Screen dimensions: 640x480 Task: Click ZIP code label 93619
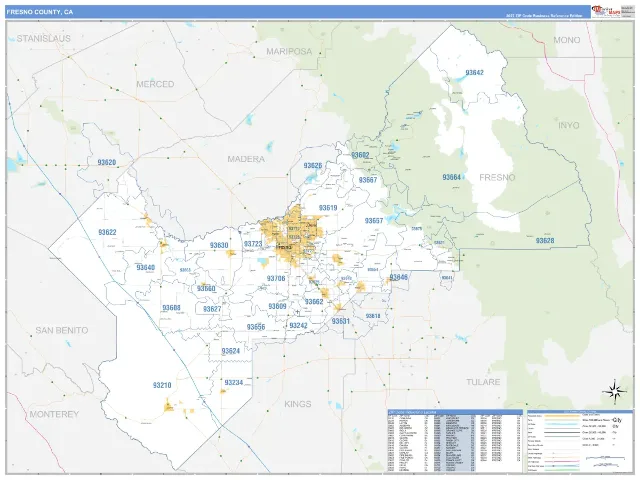(328, 208)
